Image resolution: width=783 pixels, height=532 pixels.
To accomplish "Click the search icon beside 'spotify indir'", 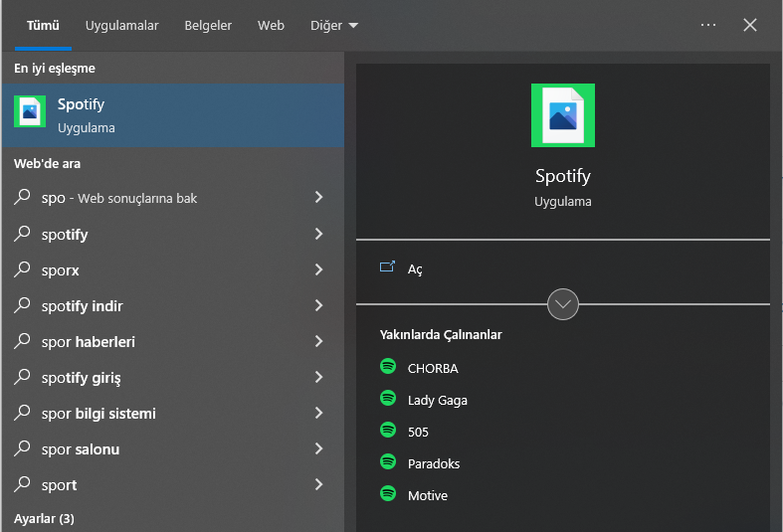I will point(23,306).
